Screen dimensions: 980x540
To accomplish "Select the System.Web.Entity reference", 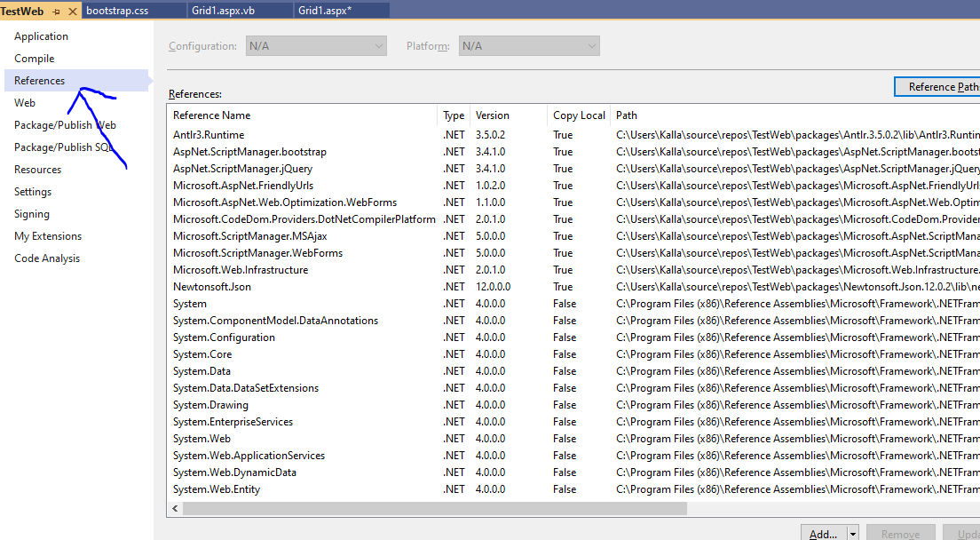I will click(x=217, y=489).
